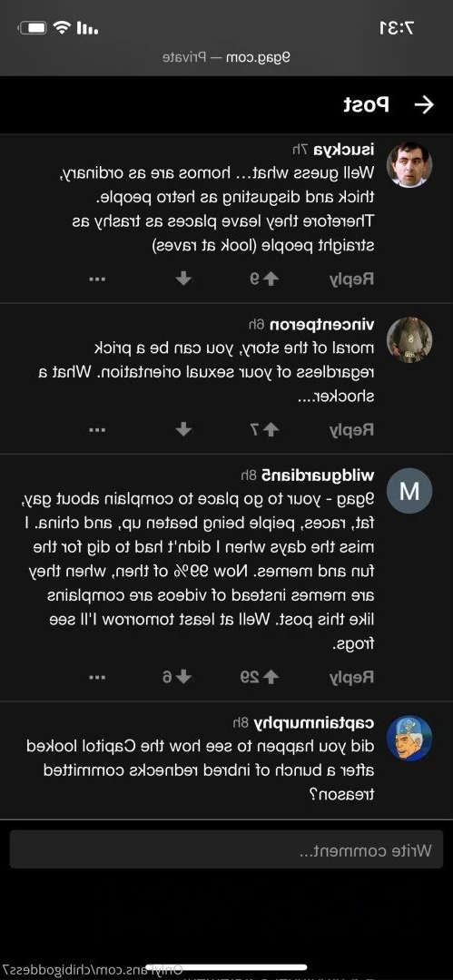The width and height of the screenshot is (453, 980).
Task: Downvote isuckya's comment
Action: pos(183,279)
